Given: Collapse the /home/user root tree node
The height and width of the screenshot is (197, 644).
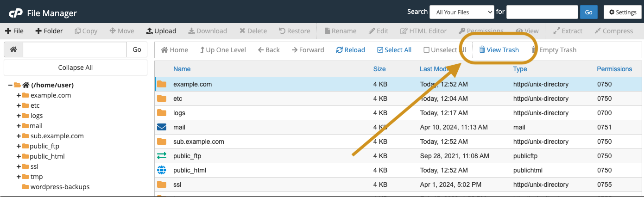Looking at the screenshot, I should coord(10,85).
